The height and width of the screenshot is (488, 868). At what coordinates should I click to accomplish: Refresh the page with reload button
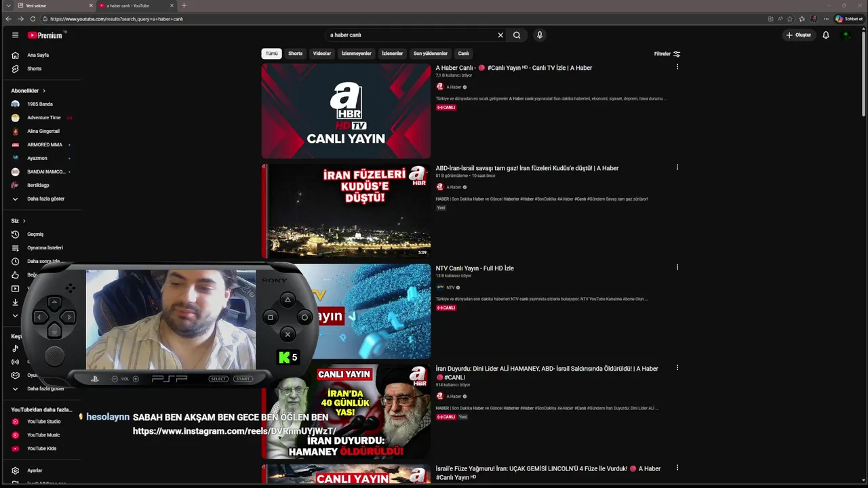[x=33, y=19]
